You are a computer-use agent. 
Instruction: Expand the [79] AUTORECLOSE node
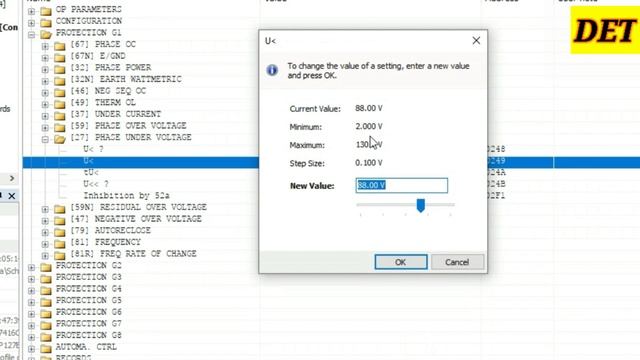click(x=45, y=233)
